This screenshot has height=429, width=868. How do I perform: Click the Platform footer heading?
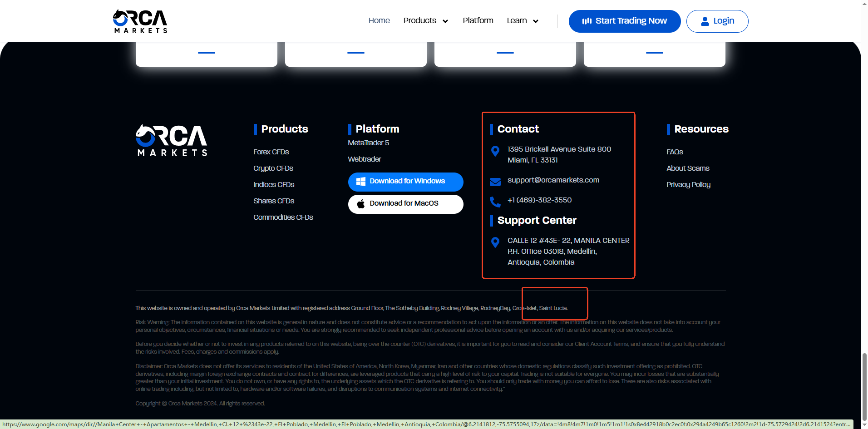pos(378,129)
